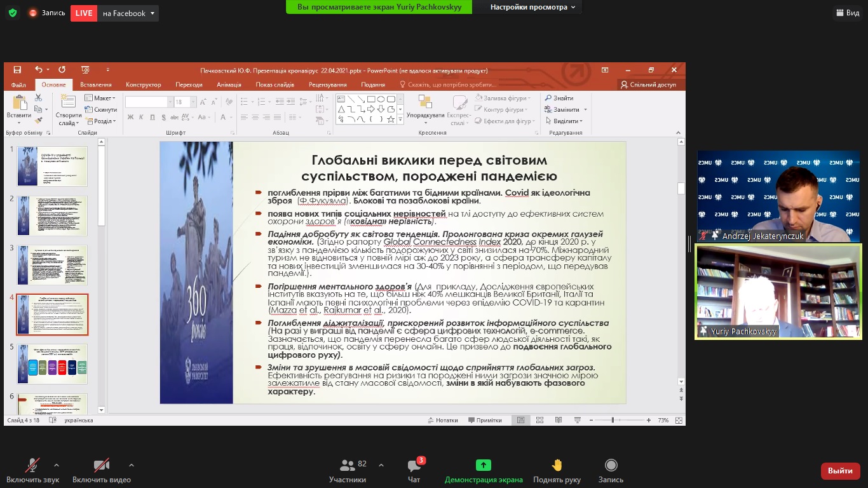Clear all text formatting
868x488 pixels.
click(229, 102)
